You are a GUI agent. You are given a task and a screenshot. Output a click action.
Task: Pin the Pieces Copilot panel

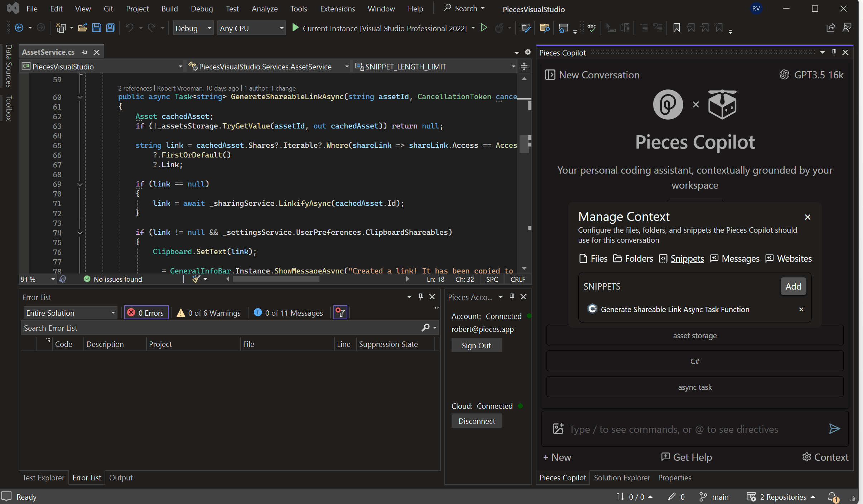click(833, 52)
